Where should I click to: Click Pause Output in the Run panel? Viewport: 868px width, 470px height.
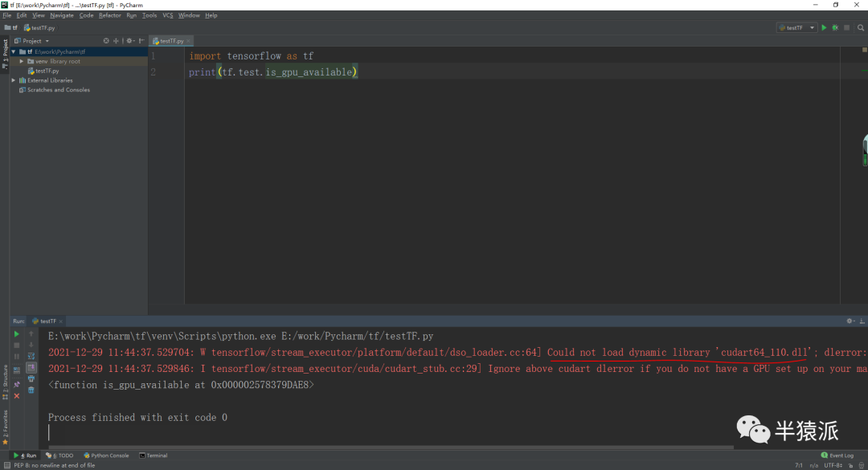[17, 357]
